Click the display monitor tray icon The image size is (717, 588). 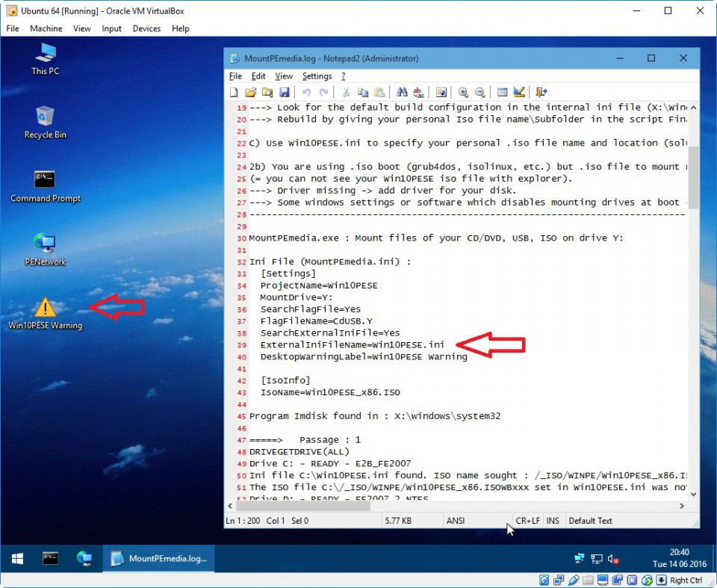[596, 559]
